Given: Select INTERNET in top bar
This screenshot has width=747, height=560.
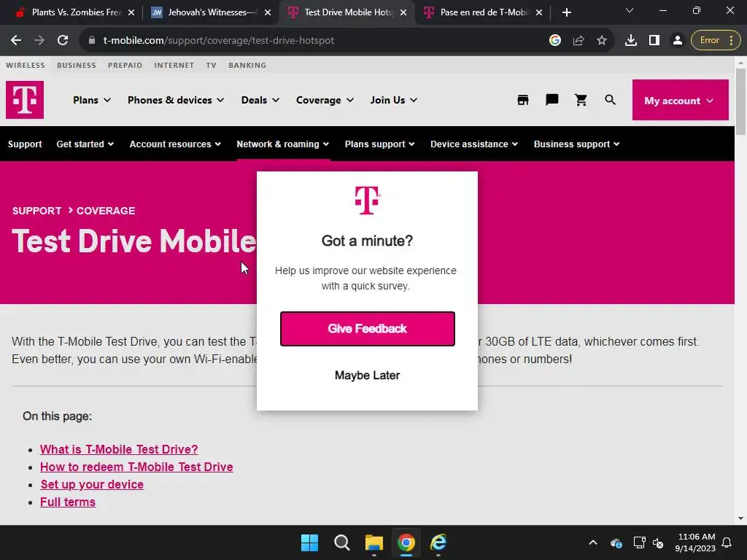Looking at the screenshot, I should (174, 65).
